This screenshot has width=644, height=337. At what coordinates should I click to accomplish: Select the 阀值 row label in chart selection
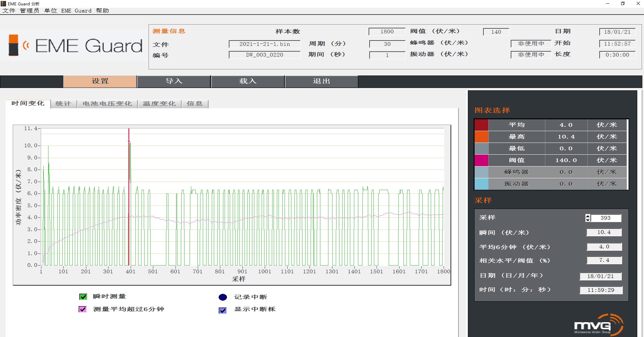tap(517, 160)
